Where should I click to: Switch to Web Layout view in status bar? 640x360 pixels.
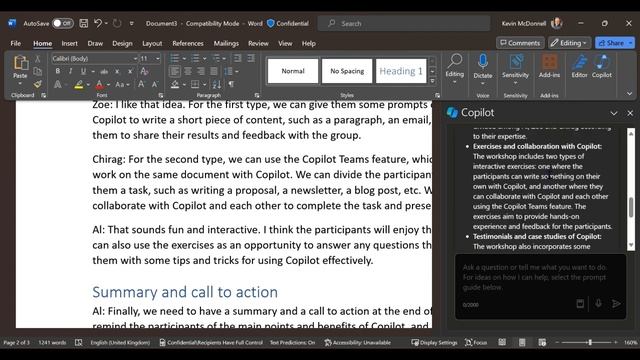(x=542, y=342)
